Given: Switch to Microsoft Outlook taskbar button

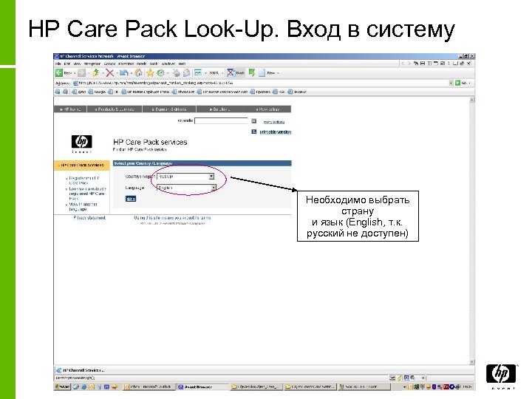Looking at the screenshot, I should [x=149, y=386].
